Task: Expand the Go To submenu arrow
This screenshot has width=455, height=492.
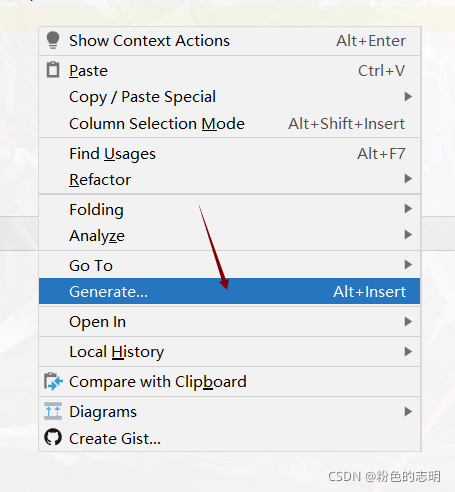Action: click(408, 265)
